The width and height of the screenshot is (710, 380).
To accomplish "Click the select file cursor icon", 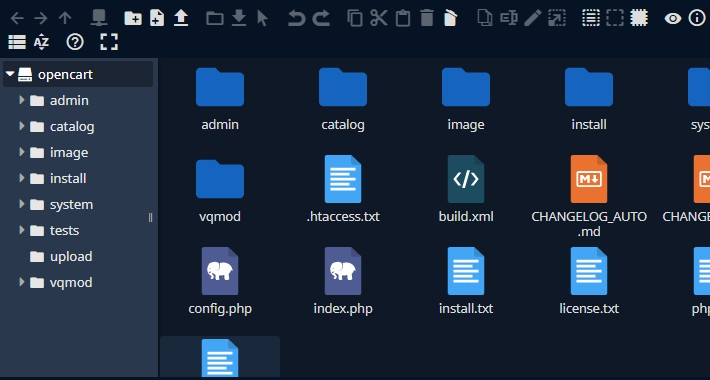I will tap(263, 18).
